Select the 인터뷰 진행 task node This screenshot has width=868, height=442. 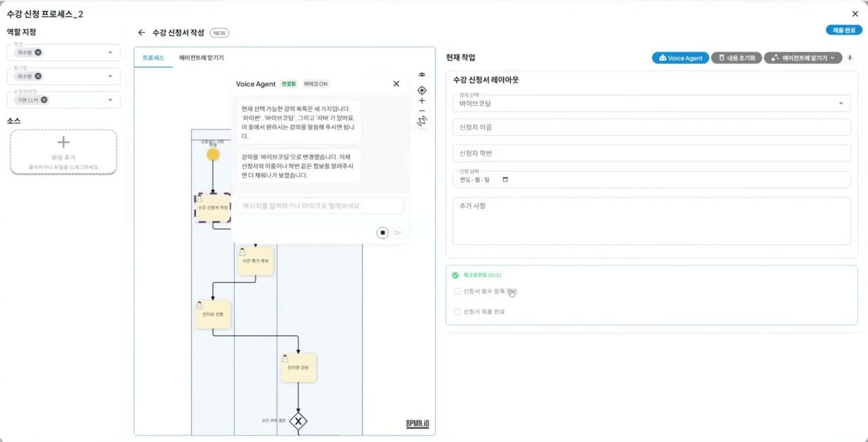pos(213,315)
